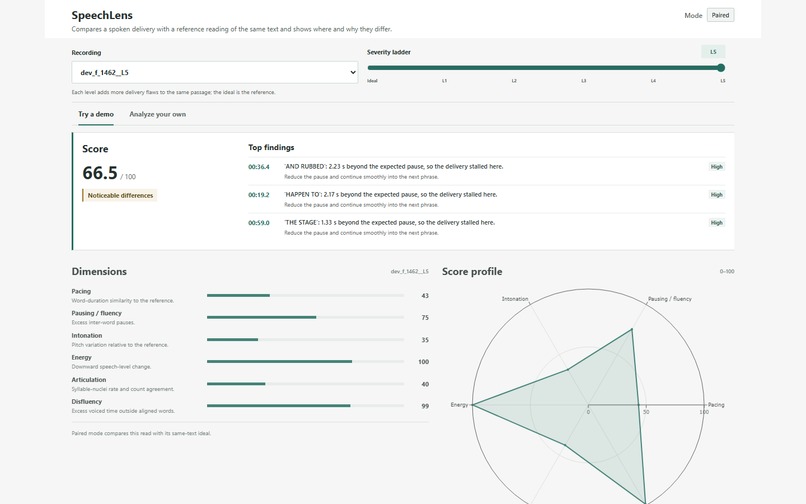Click the Pausing / fluency score bar
806x504 pixels.
(x=305, y=317)
